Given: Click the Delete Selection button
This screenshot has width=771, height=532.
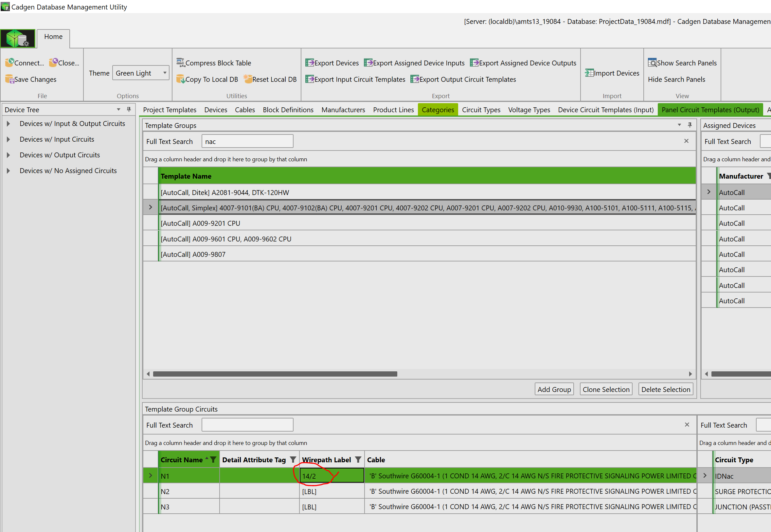Looking at the screenshot, I should tap(666, 389).
